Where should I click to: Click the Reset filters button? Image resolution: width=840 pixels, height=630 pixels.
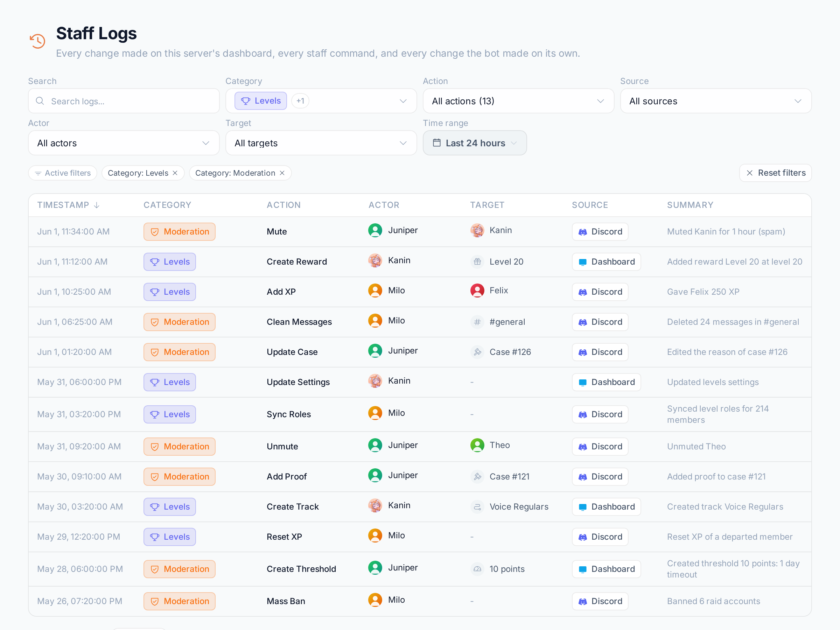pos(776,173)
